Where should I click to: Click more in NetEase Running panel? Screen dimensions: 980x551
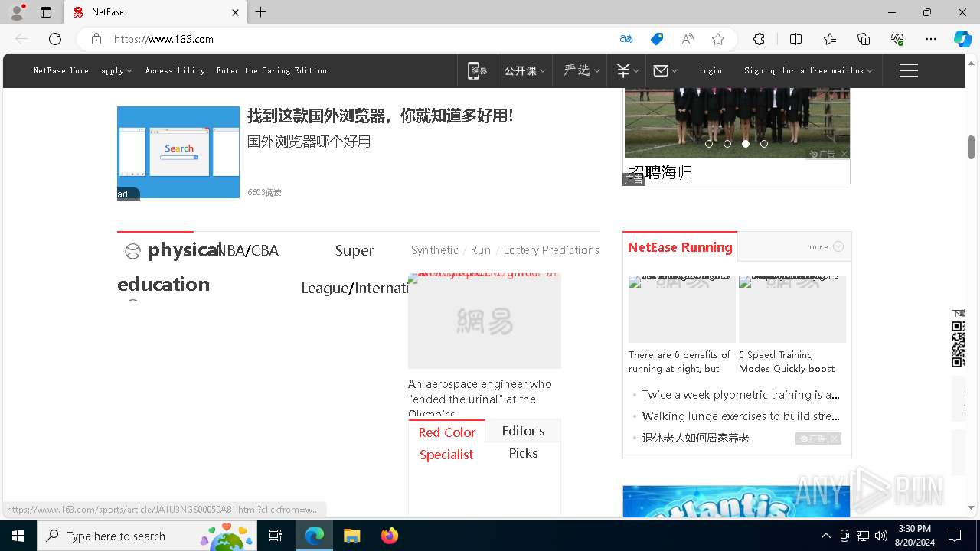coord(826,246)
